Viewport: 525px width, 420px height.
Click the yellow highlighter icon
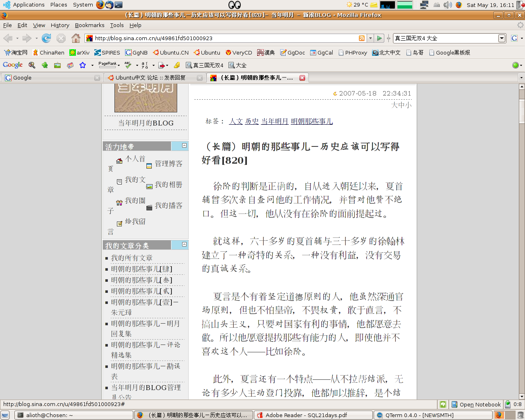[x=177, y=65]
